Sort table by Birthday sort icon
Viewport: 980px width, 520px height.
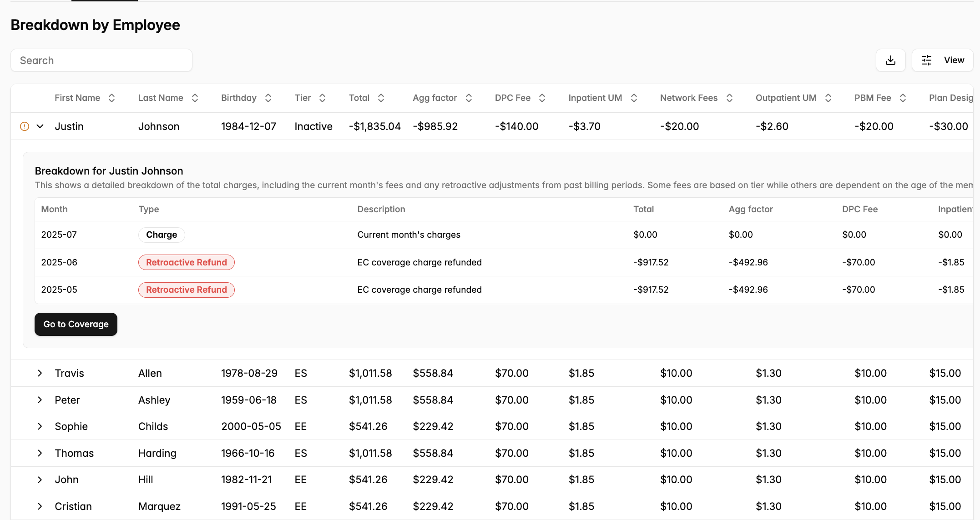[x=268, y=98]
